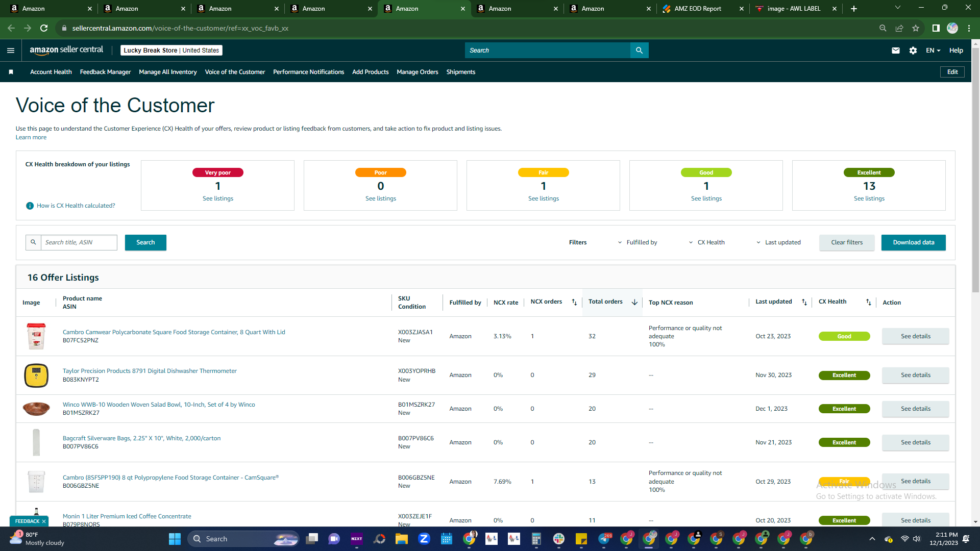980x551 pixels.
Task: Click the browser share icon
Action: click(x=899, y=28)
